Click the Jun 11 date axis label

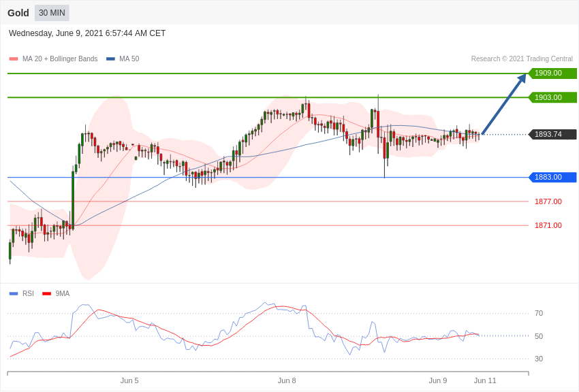[x=485, y=380]
